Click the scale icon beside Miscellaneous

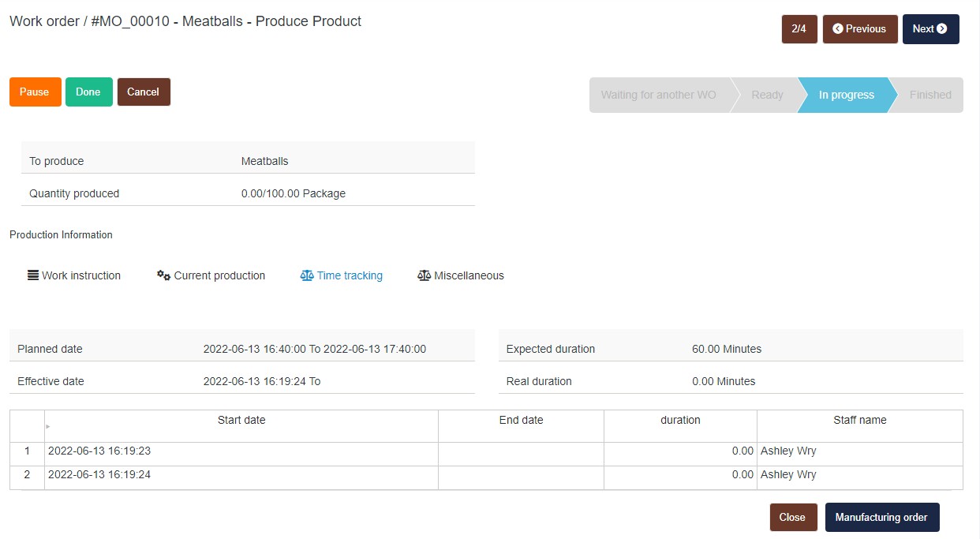425,275
